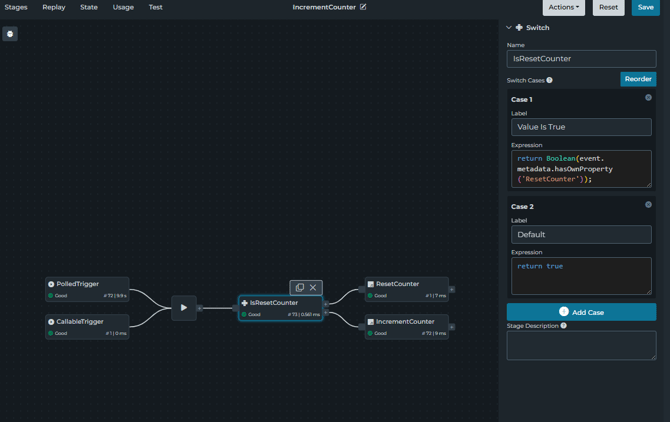Collapse the Switch panel chevron
The image size is (670, 422).
(x=508, y=27)
